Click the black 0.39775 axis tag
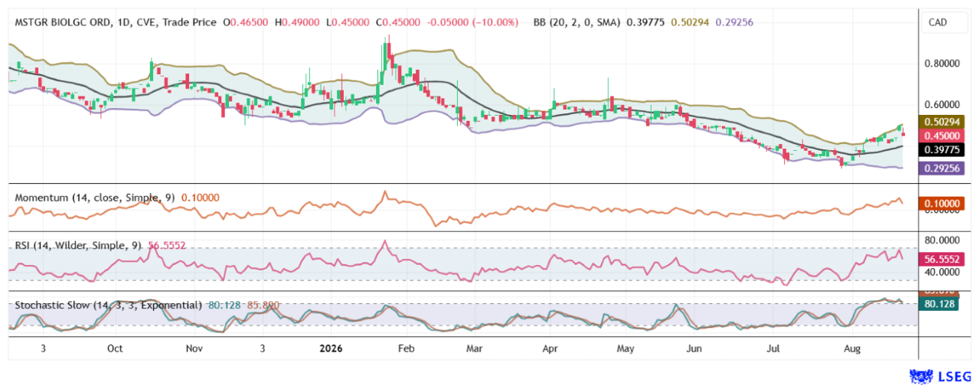The height and width of the screenshot is (386, 980). 942,149
